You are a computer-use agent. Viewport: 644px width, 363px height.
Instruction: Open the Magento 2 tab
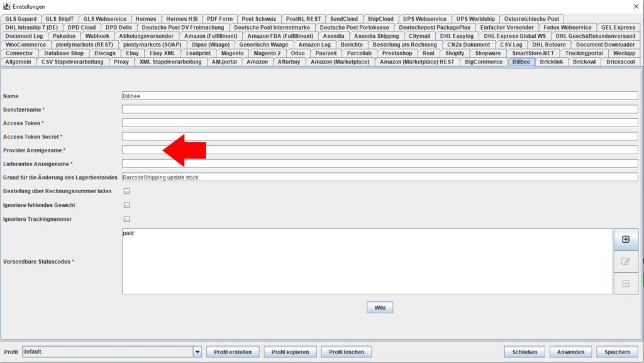coord(267,53)
